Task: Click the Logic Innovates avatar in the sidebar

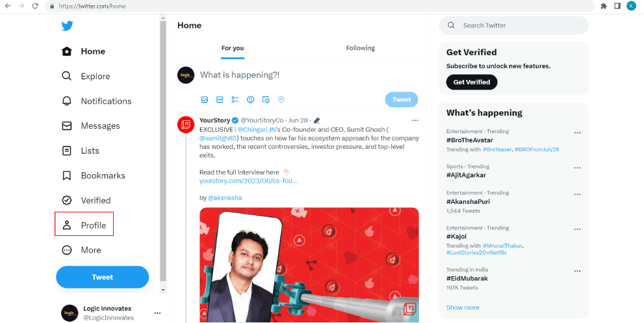Action: coord(70,313)
